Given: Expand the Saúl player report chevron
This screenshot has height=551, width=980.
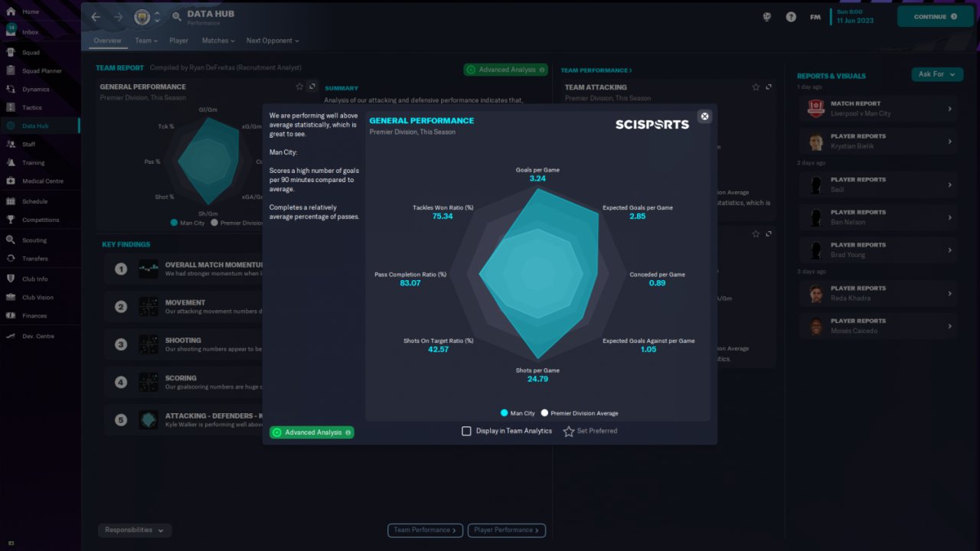Looking at the screenshot, I should [950, 185].
